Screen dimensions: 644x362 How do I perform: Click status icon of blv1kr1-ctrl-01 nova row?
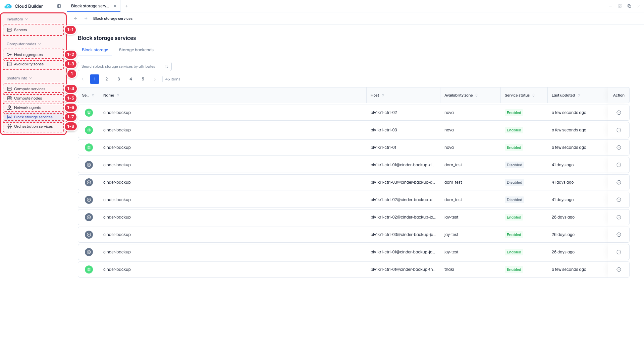coord(89,147)
